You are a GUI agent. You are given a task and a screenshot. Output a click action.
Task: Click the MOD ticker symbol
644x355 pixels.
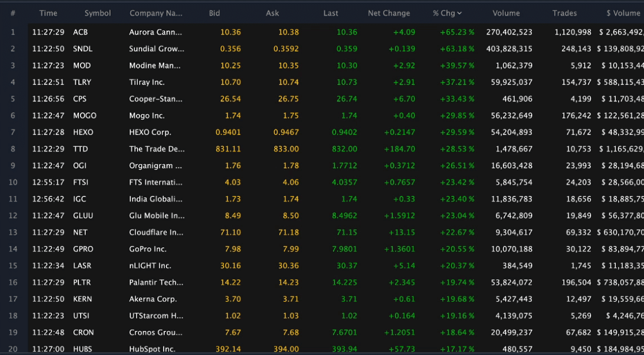click(x=82, y=66)
